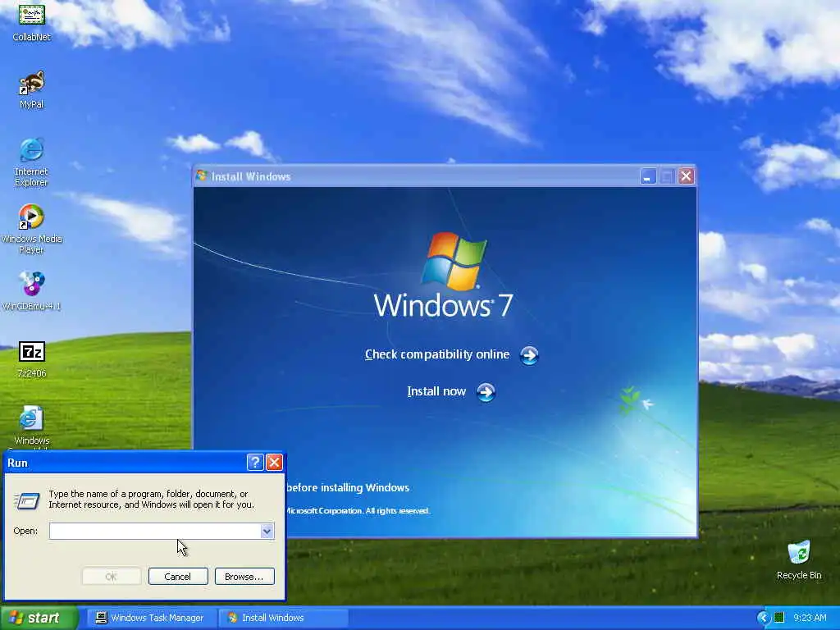
Task: Click the tray icon beside the clock
Action: [779, 618]
